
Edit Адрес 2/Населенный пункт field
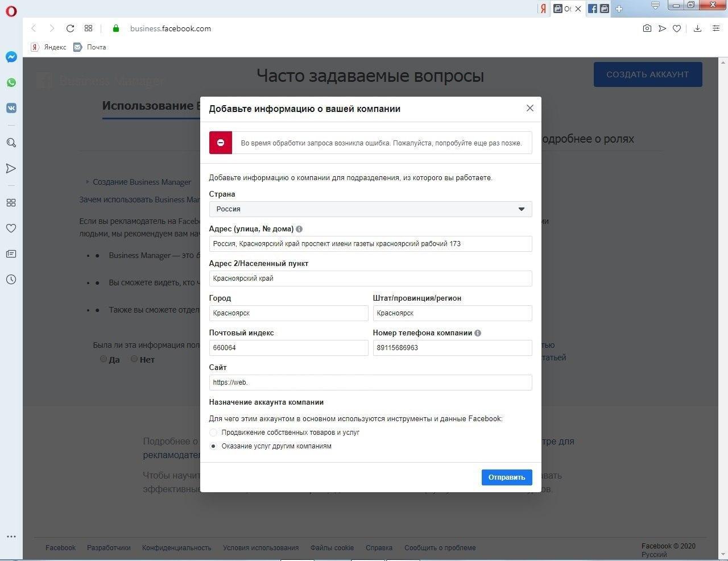click(370, 279)
